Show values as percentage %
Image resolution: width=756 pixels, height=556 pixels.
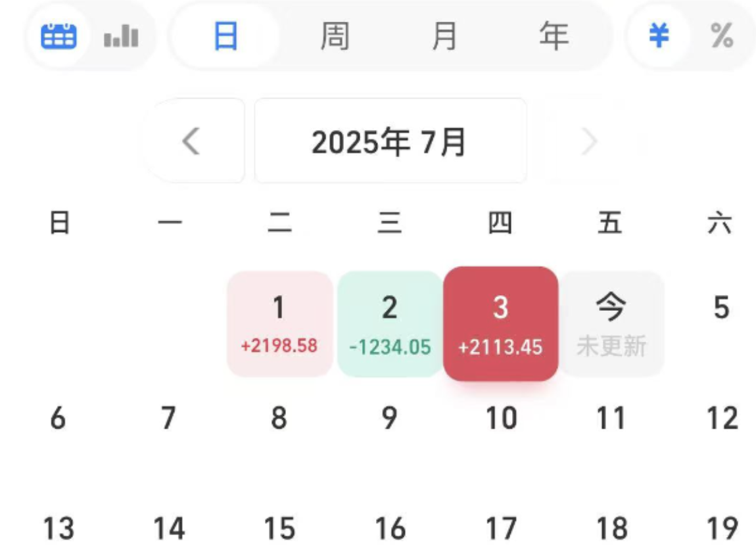coord(722,36)
